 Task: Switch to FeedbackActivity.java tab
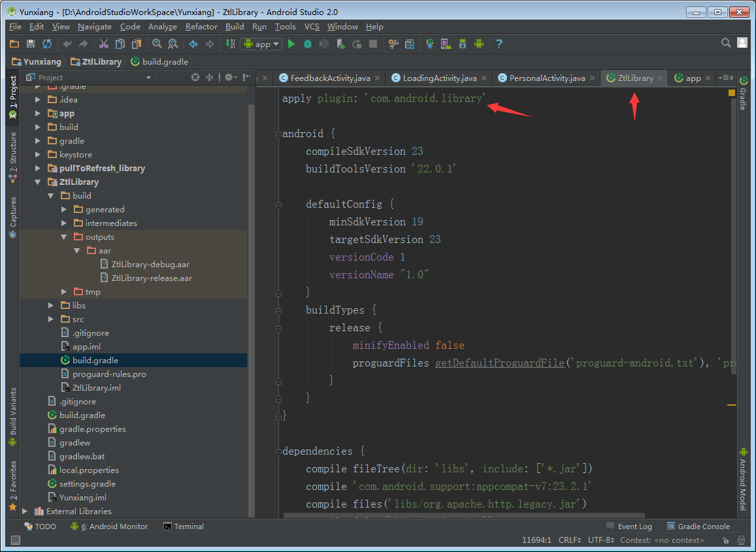coord(330,78)
